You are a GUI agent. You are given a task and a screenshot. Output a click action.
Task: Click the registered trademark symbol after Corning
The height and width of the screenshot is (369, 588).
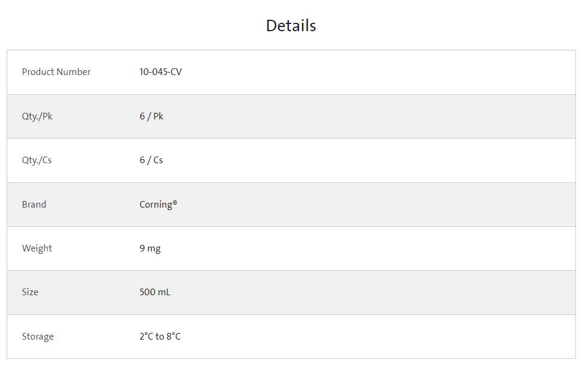pyautogui.click(x=175, y=203)
